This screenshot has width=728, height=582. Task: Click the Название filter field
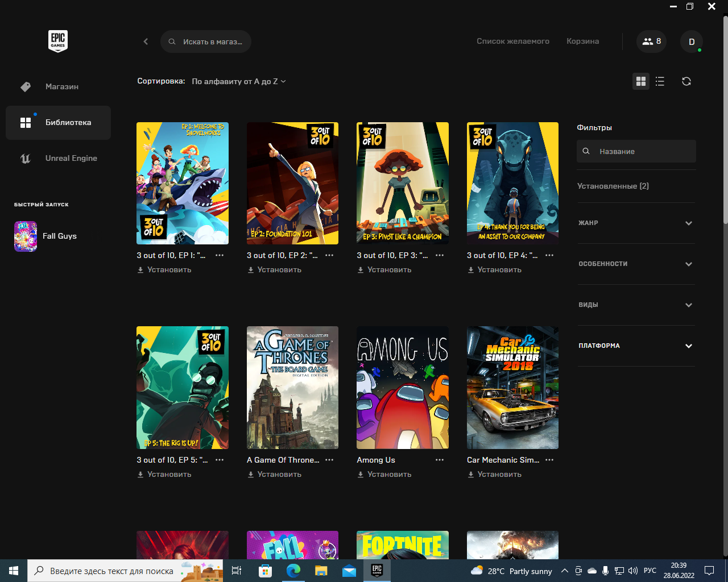click(636, 151)
